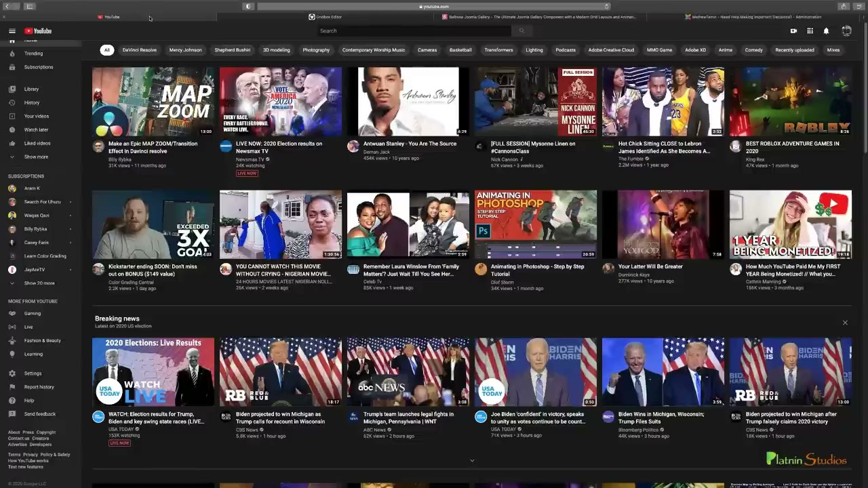Expand Show 20 more subscriptions

point(41,283)
